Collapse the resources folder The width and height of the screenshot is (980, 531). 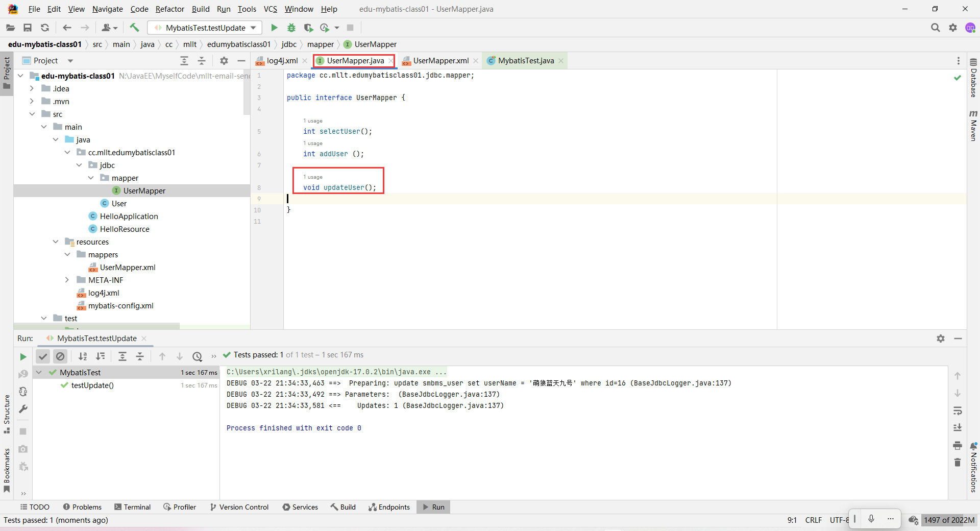55,242
